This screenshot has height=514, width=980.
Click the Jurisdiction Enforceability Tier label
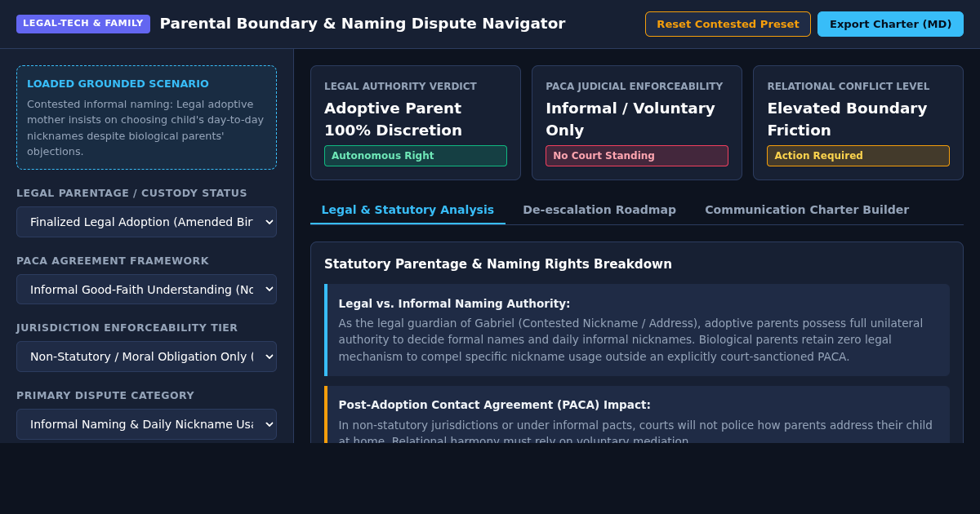click(127, 328)
